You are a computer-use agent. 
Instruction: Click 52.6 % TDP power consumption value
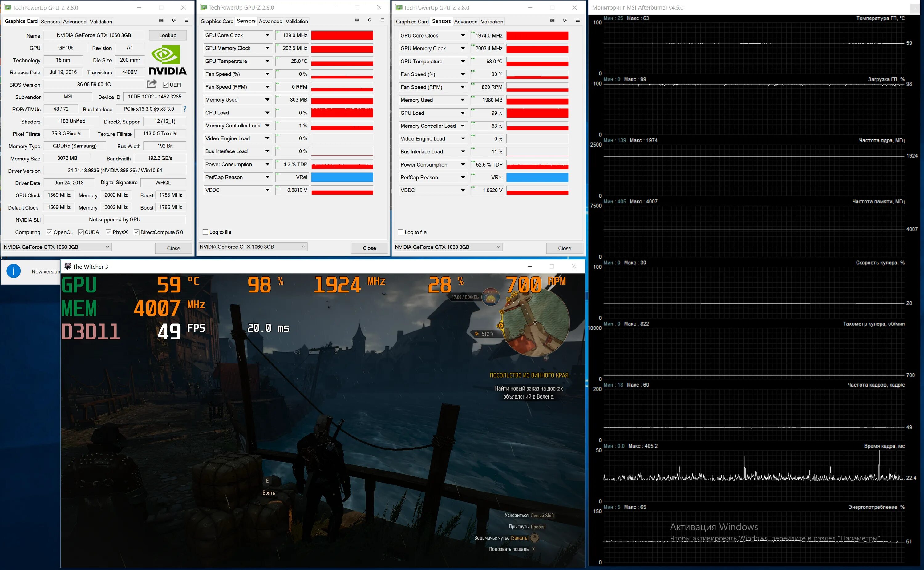(487, 165)
